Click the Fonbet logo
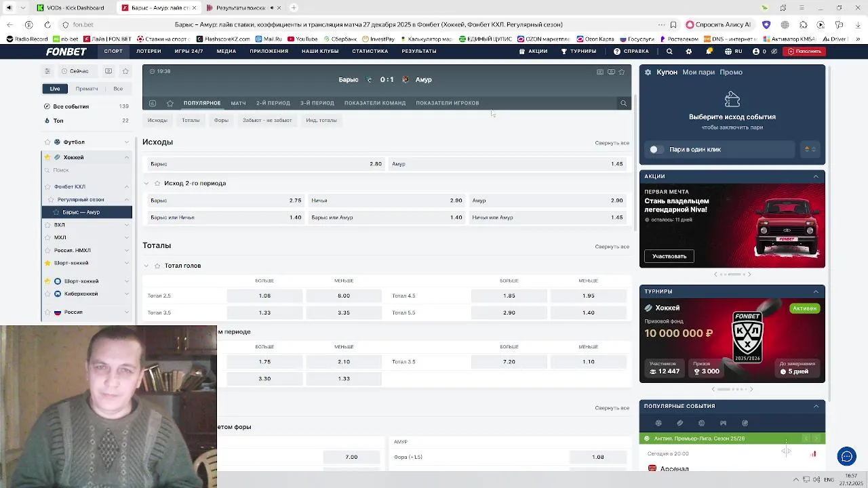868x488 pixels. tap(66, 52)
